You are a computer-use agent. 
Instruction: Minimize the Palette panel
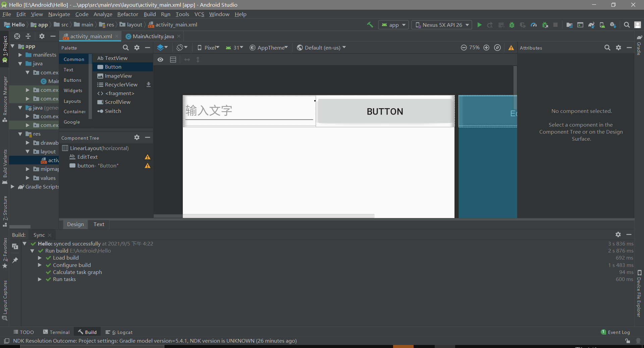coord(147,48)
